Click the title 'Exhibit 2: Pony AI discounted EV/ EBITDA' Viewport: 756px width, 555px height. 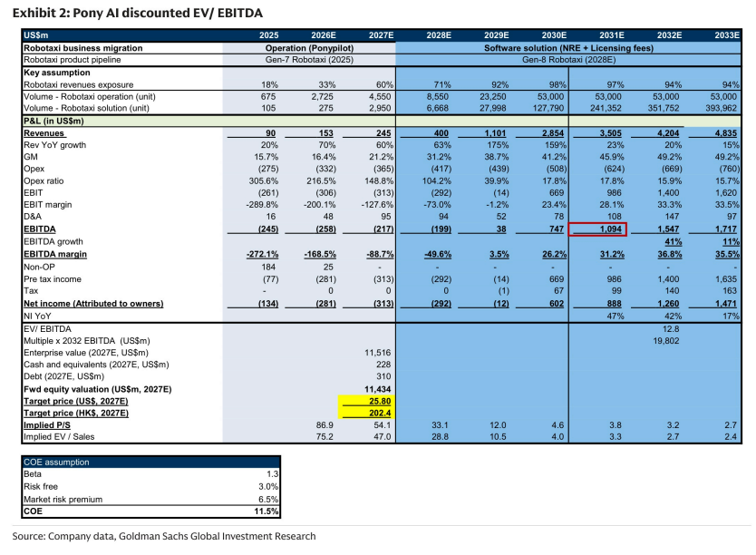(x=138, y=13)
